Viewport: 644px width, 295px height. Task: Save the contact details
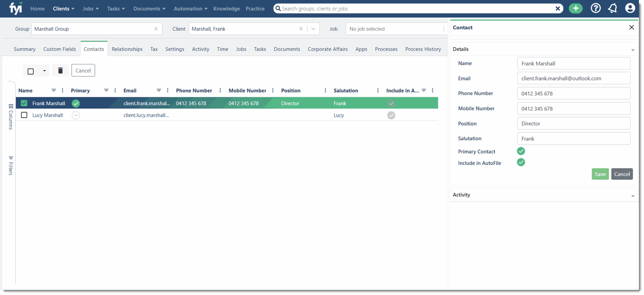(x=600, y=174)
